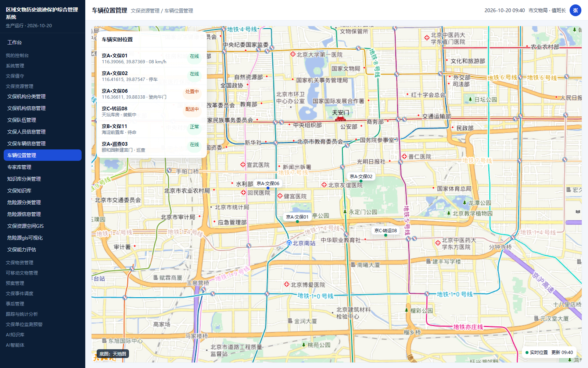This screenshot has width=588, height=368.
Task: Open vehicle 京A·文保01 in the list
Action: (x=151, y=58)
